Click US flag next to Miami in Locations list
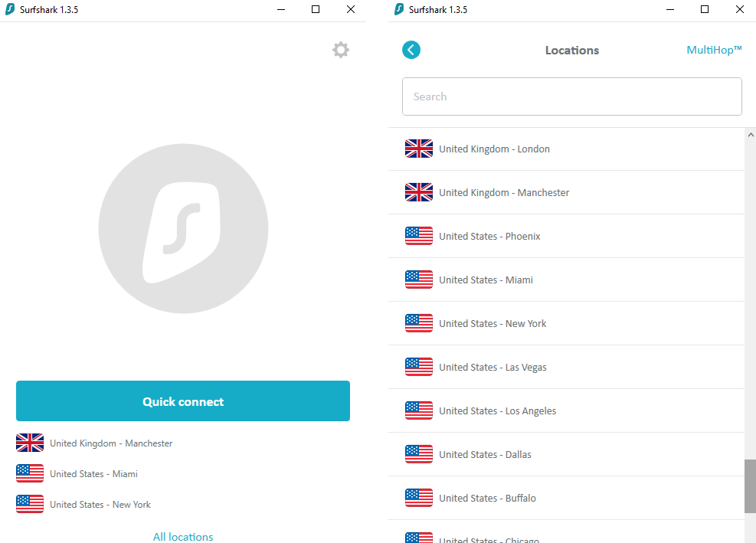The width and height of the screenshot is (756, 543). [x=419, y=280]
